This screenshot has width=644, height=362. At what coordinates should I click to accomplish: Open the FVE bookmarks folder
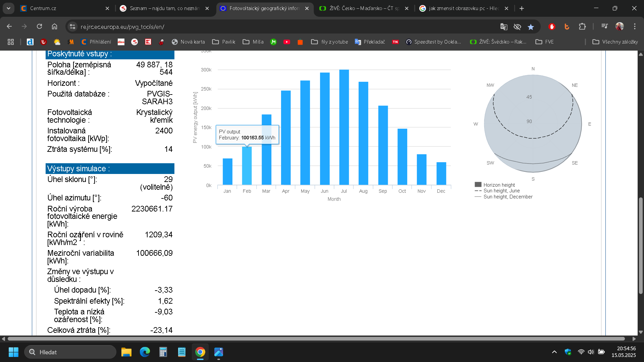545,42
